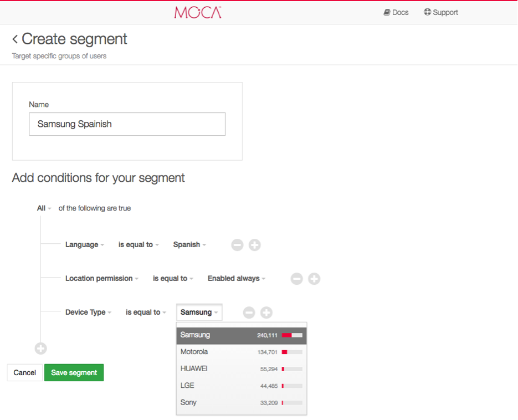518x420 pixels.
Task: Open the Enabled always value dropdown
Action: coord(237,278)
